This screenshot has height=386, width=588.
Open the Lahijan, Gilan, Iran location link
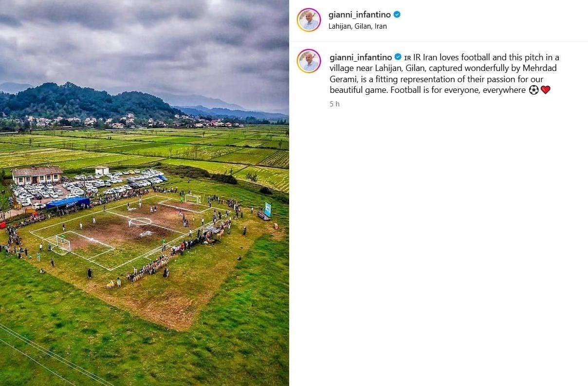coord(358,26)
